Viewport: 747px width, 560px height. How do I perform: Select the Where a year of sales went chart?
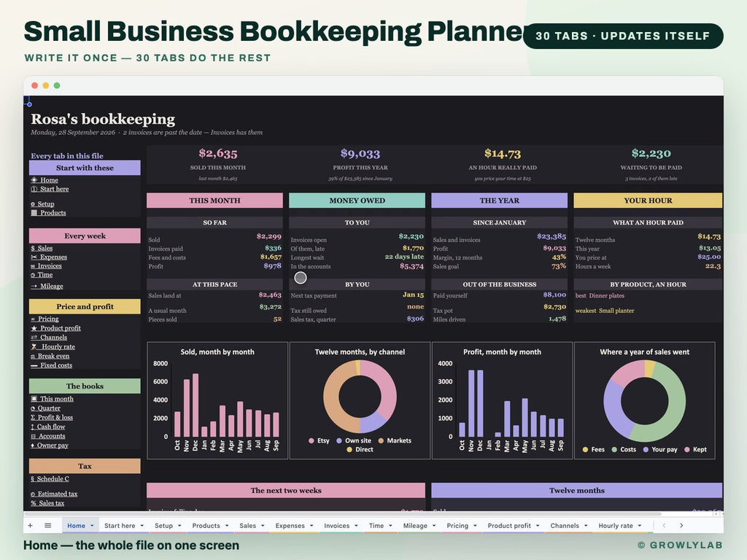click(x=645, y=400)
